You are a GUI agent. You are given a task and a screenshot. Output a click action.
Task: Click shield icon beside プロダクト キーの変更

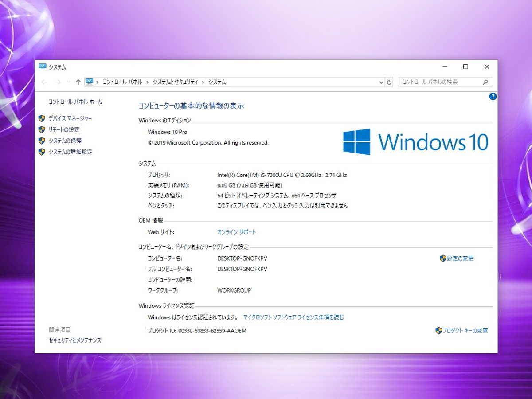pyautogui.click(x=438, y=330)
